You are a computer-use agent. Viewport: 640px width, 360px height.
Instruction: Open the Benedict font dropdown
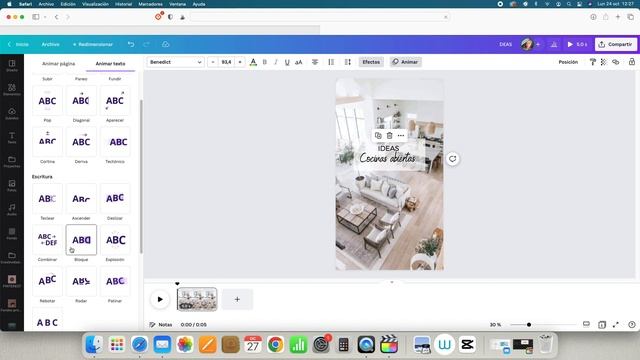pos(176,62)
